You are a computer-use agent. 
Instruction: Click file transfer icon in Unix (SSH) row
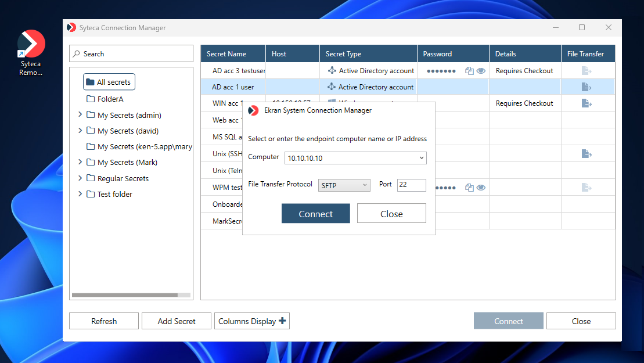click(587, 154)
